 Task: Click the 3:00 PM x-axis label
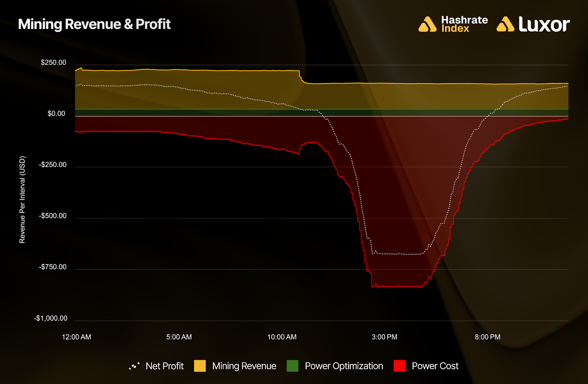(384, 337)
